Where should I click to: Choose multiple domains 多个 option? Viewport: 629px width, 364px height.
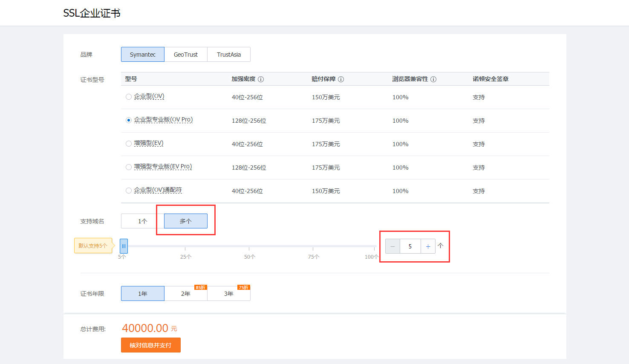tap(186, 221)
